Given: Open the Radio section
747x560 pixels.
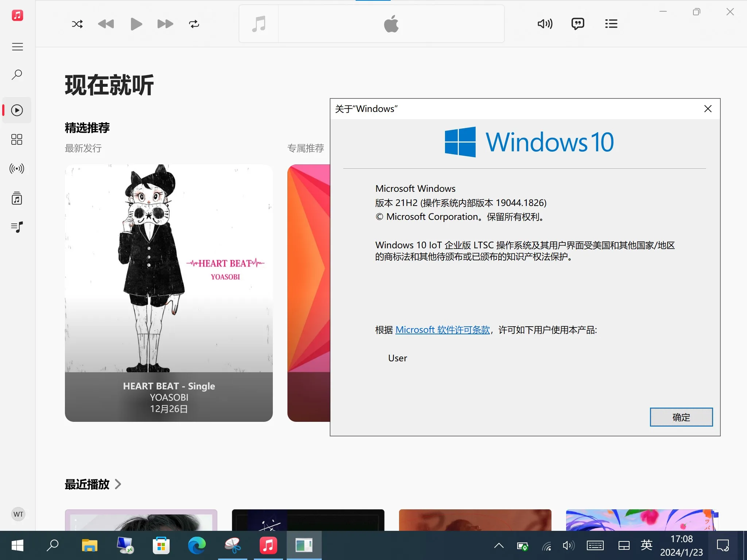Looking at the screenshot, I should point(17,169).
